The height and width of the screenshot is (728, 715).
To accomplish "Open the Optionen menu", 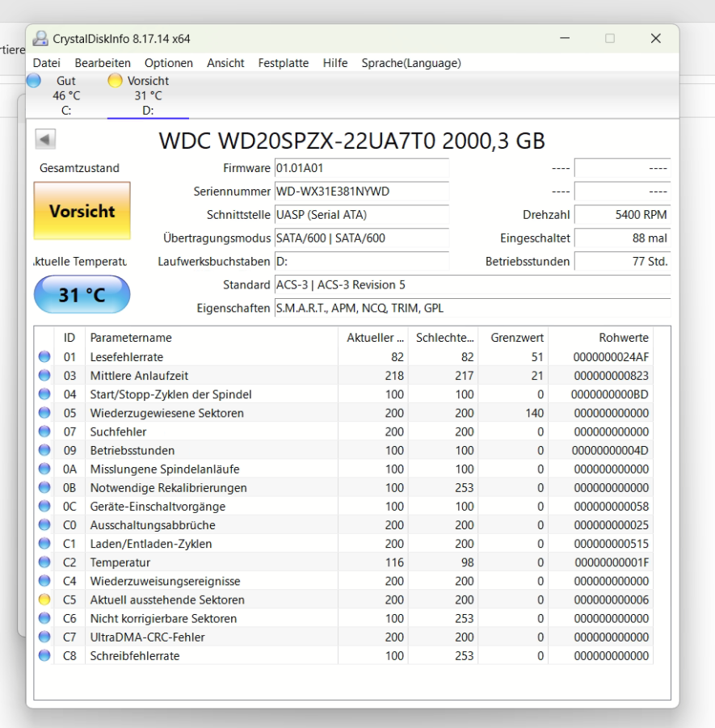I will click(169, 63).
